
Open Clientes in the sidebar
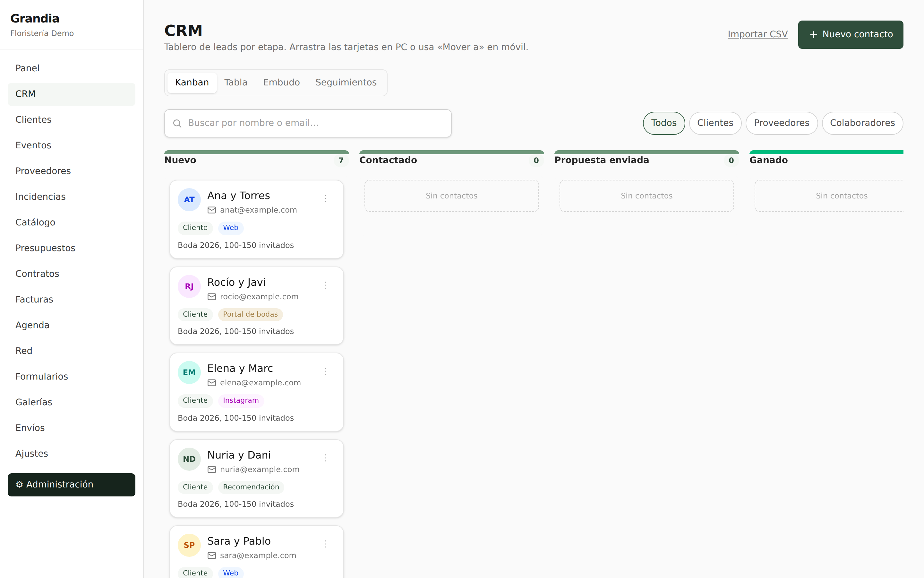(72, 120)
